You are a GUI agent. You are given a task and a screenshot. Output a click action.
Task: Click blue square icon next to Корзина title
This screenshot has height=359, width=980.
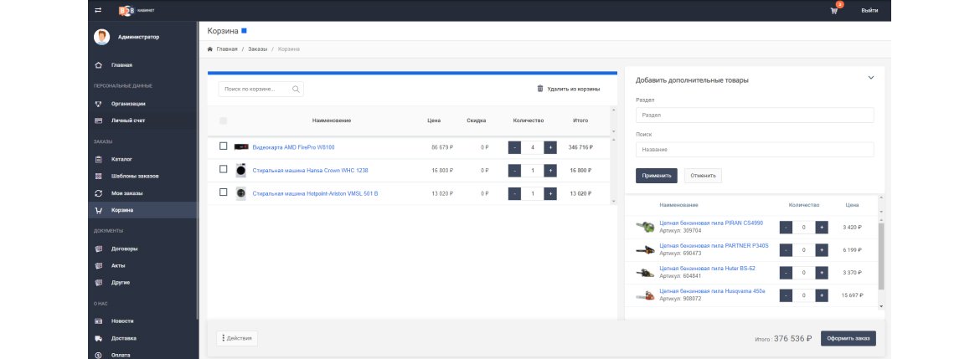[244, 30]
